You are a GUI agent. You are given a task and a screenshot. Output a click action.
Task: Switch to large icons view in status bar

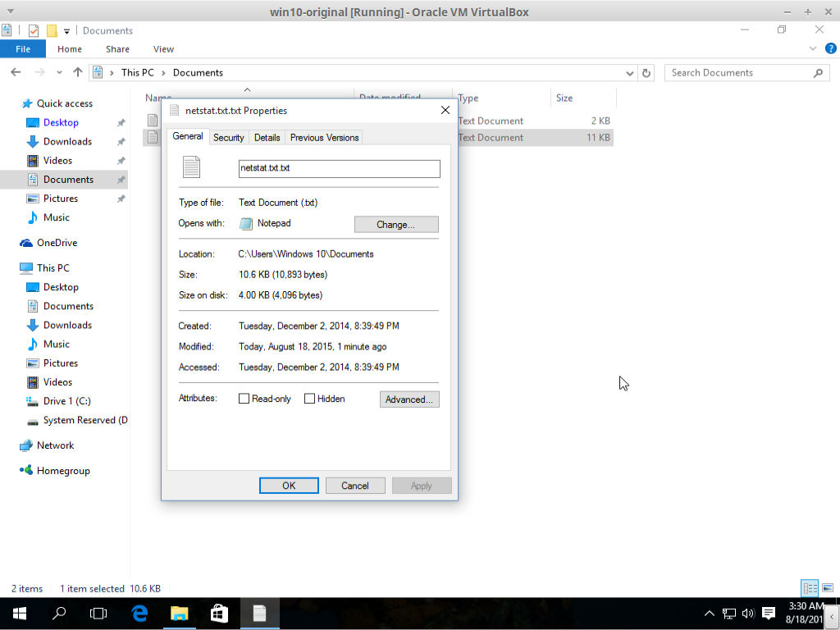pos(828,588)
